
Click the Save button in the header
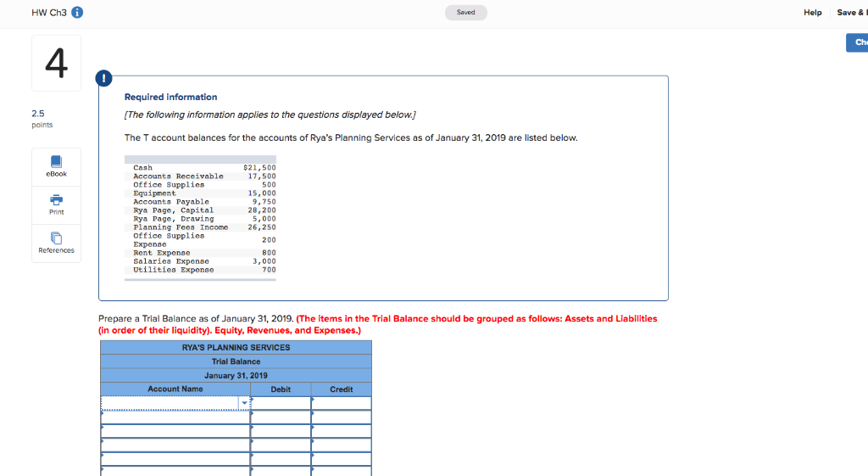click(x=851, y=12)
